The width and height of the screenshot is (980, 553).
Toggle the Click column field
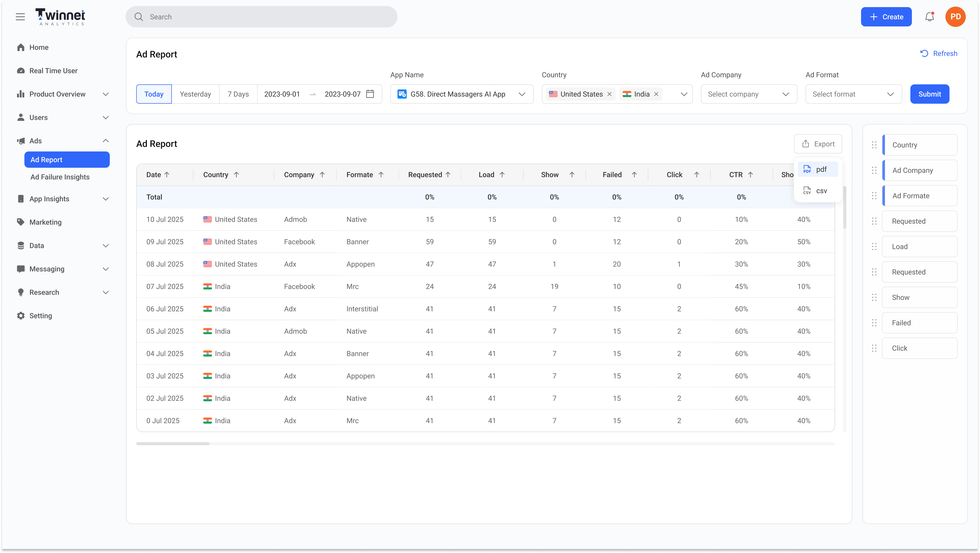pos(920,348)
